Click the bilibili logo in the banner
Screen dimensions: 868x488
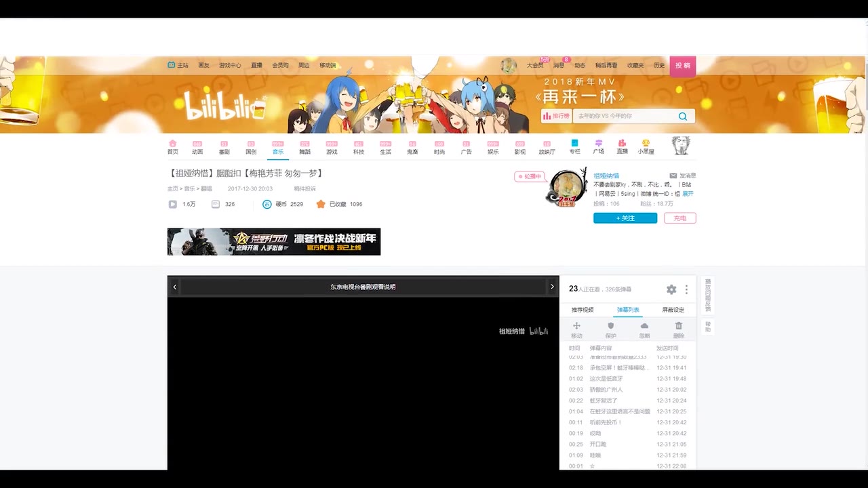[225, 106]
